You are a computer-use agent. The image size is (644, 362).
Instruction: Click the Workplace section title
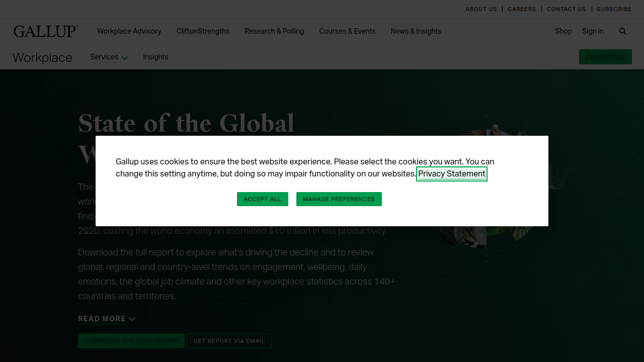coord(42,58)
